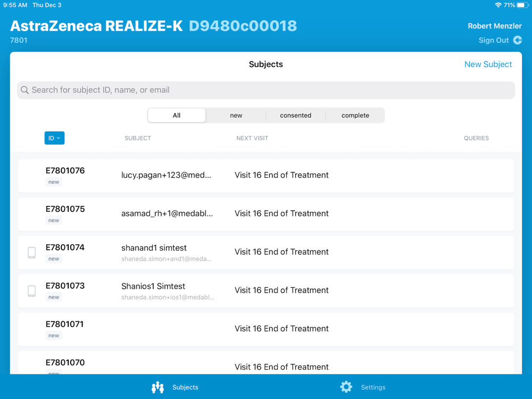Create a New Subject
The height and width of the screenshot is (399, 532).
tap(488, 64)
